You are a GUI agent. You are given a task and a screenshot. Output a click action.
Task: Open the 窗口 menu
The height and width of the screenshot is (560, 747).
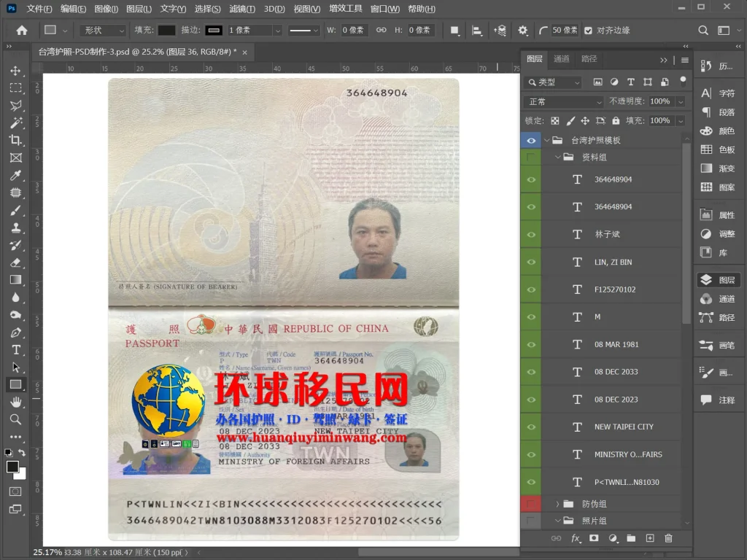click(384, 9)
